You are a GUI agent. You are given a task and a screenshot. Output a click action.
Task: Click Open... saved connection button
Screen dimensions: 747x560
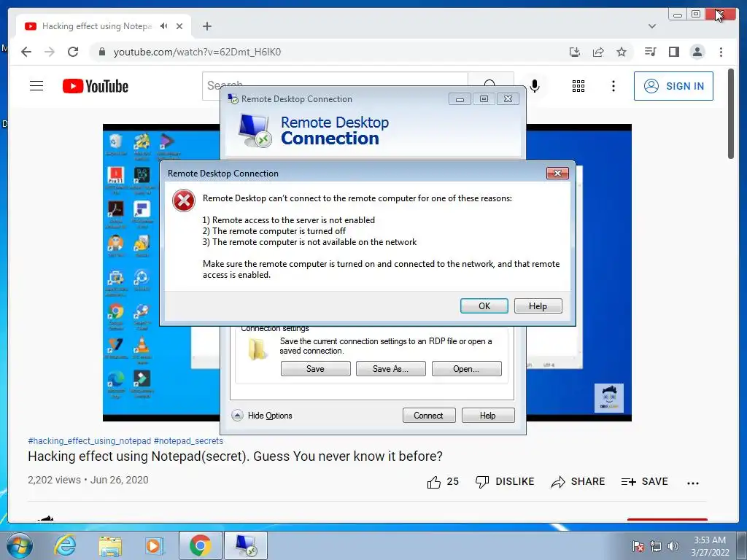[466, 368]
